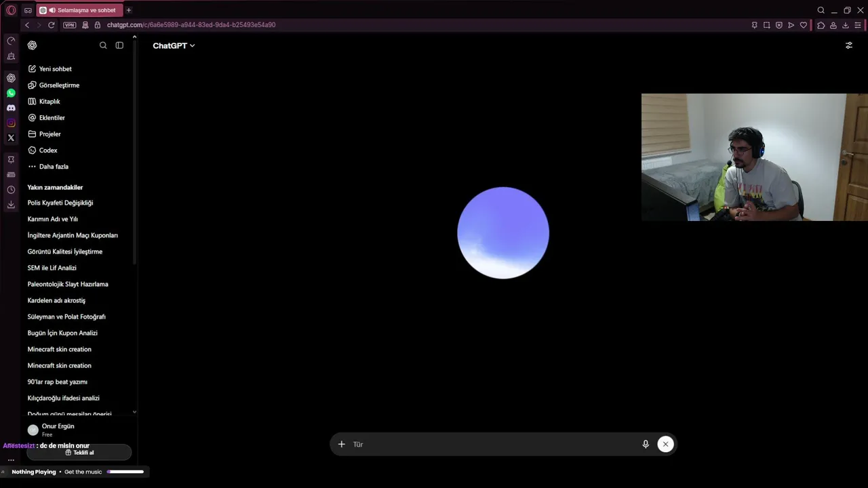The image size is (868, 488).
Task: Go back to previous page
Action: point(27,25)
